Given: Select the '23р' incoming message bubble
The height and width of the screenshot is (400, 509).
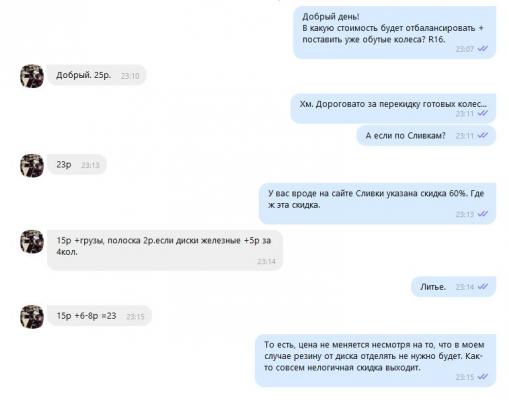Looking at the screenshot, I should click(77, 165).
